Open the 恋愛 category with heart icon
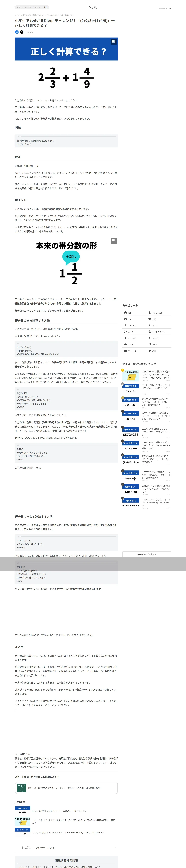This screenshot has height=868, width=186. tap(159, 319)
